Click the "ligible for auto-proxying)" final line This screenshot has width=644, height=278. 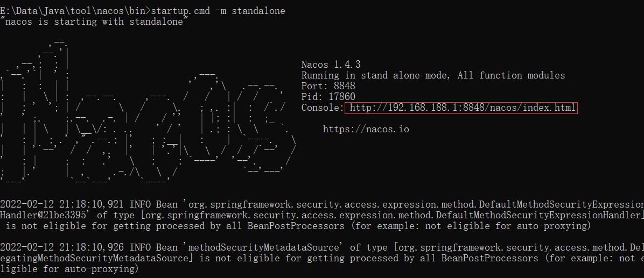70,269
